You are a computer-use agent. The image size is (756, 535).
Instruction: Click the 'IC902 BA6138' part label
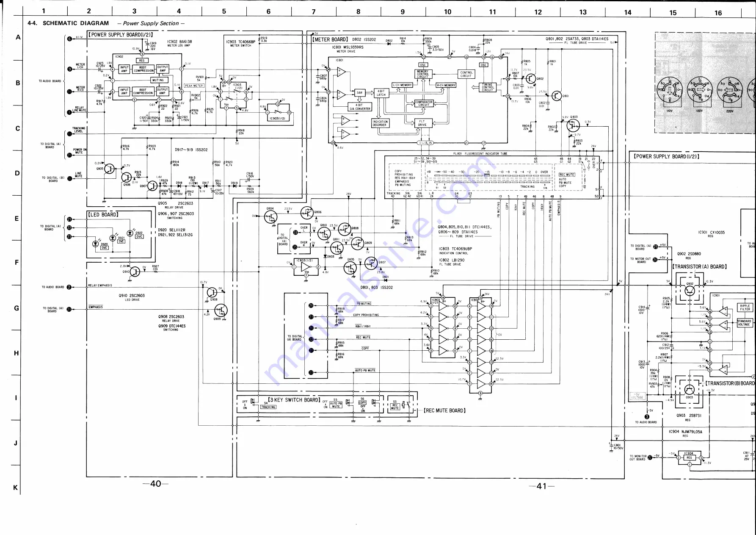pyautogui.click(x=179, y=42)
